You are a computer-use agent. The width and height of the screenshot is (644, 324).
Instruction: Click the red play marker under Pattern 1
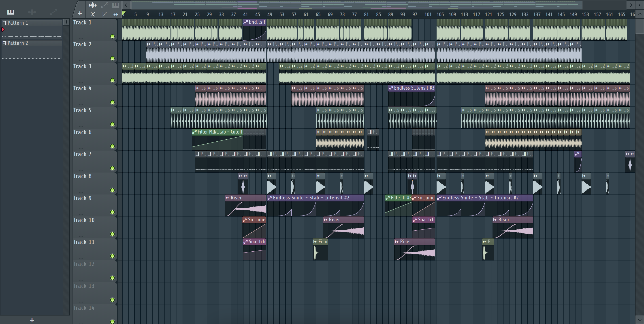click(x=3, y=30)
